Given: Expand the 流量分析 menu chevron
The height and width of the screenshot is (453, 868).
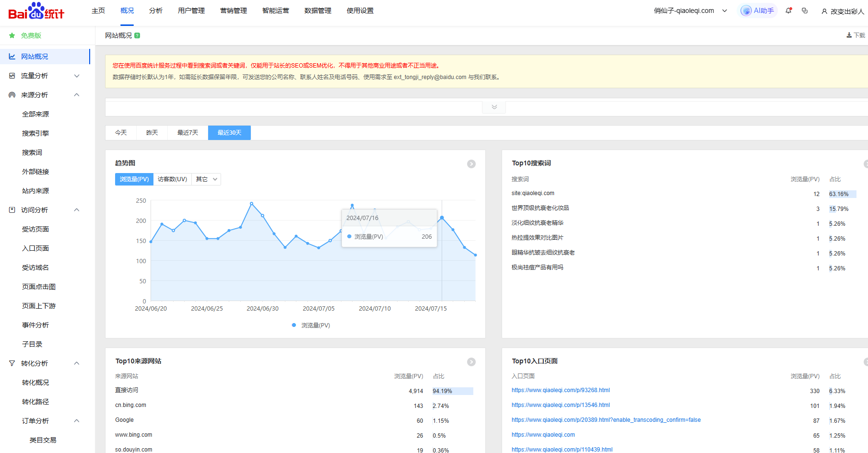Looking at the screenshot, I should [x=77, y=76].
